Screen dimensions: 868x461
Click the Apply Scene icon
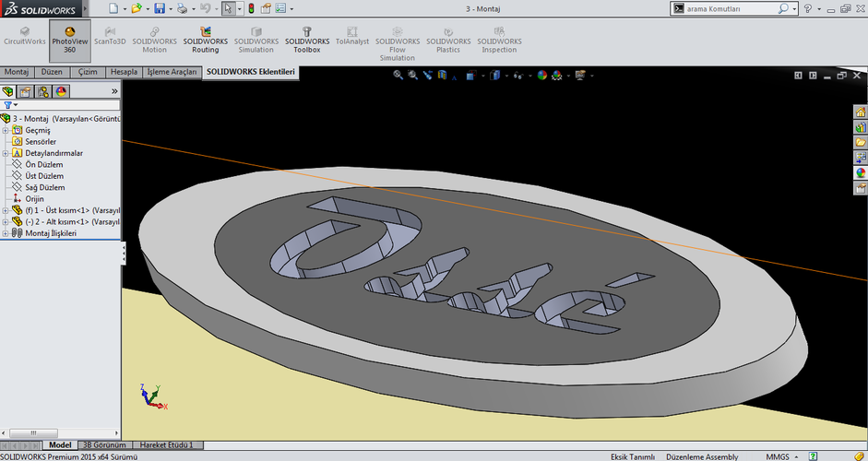point(557,75)
